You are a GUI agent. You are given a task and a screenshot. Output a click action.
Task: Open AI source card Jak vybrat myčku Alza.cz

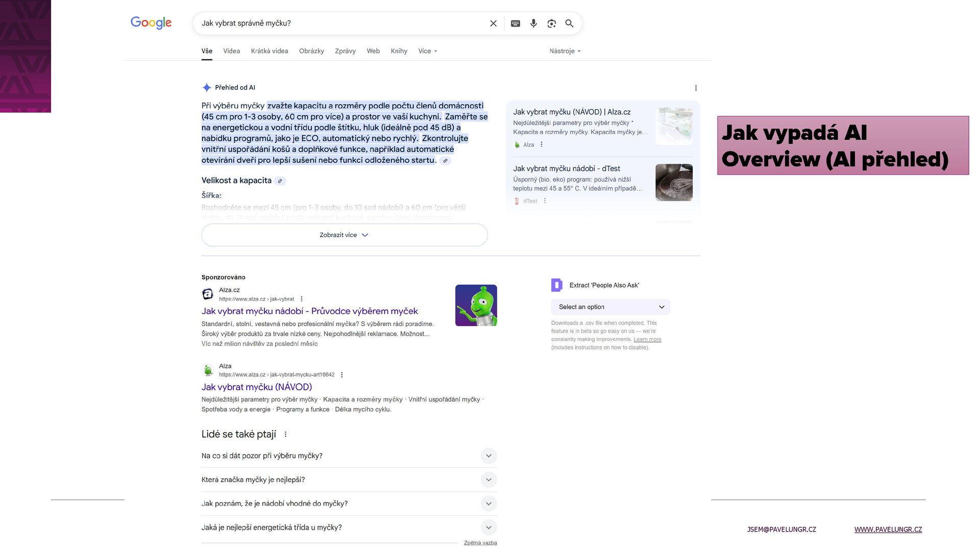[x=572, y=112]
